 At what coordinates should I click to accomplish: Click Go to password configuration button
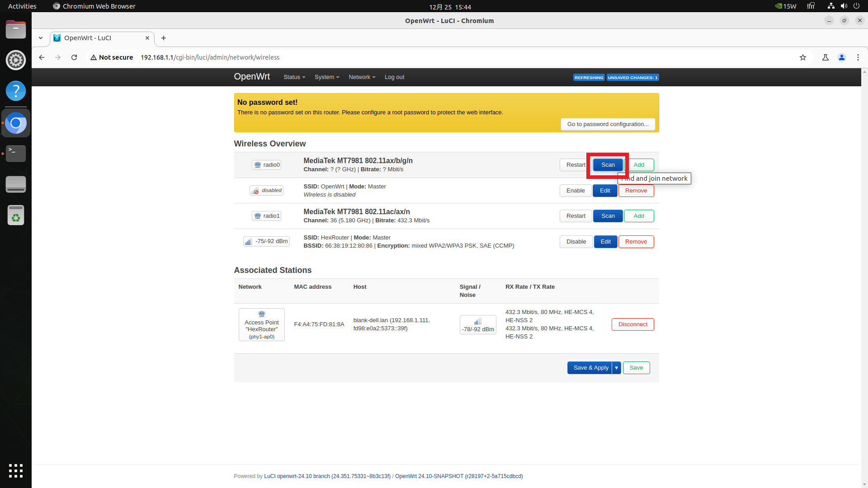click(608, 124)
